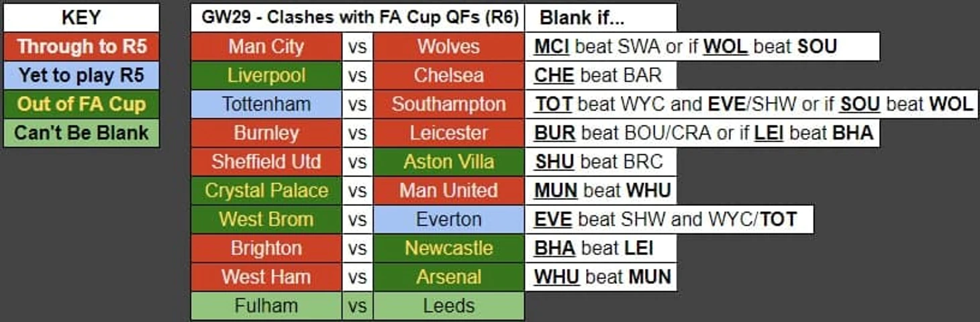Select the GW29 Clashes with FA Cup QFs header
980x322 pixels.
(x=357, y=17)
